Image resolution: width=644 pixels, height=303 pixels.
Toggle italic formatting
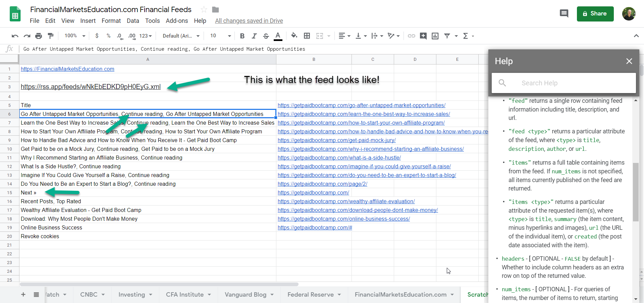[254, 36]
